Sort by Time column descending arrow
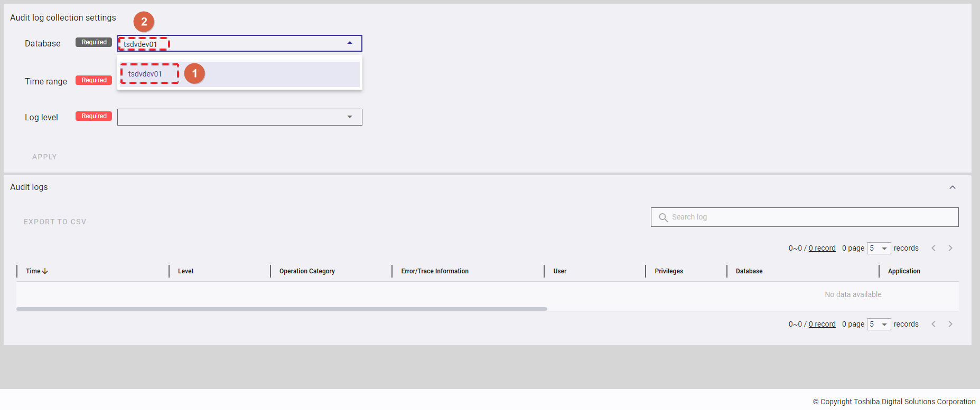 (x=45, y=271)
